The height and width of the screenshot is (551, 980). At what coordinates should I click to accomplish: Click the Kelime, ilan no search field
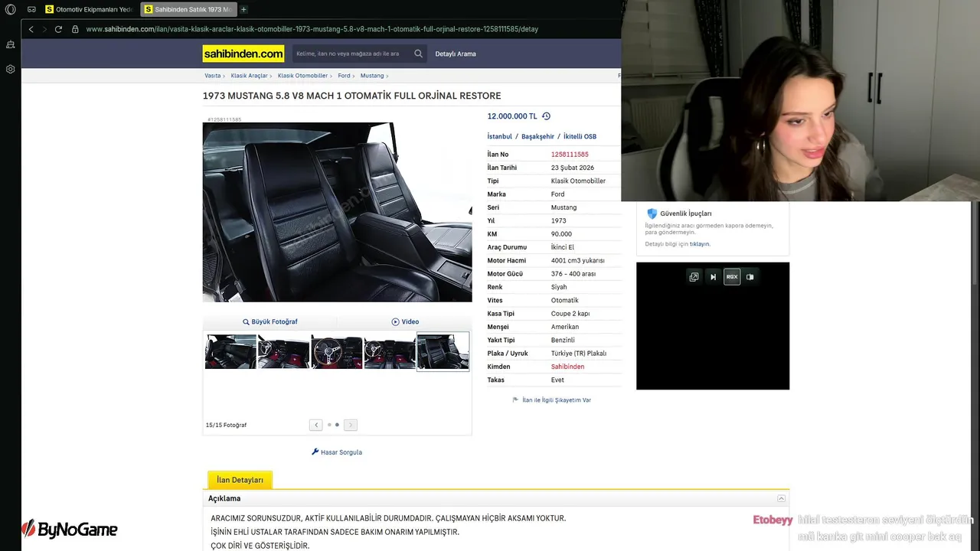click(x=352, y=54)
